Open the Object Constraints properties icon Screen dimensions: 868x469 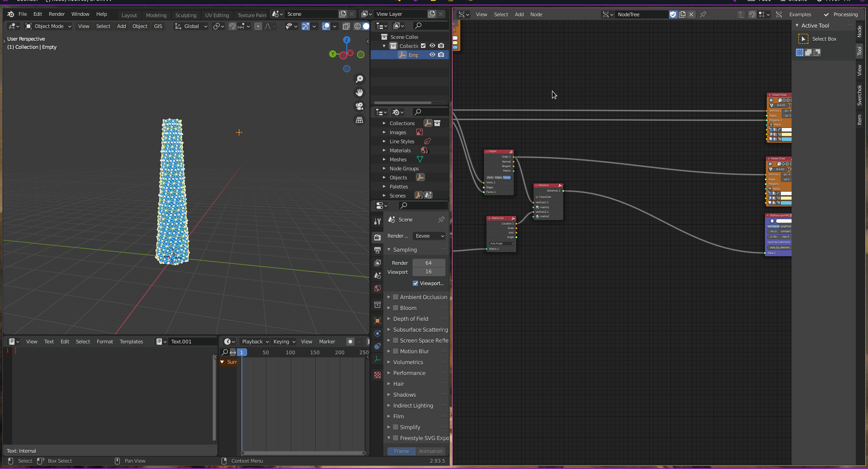point(377,346)
